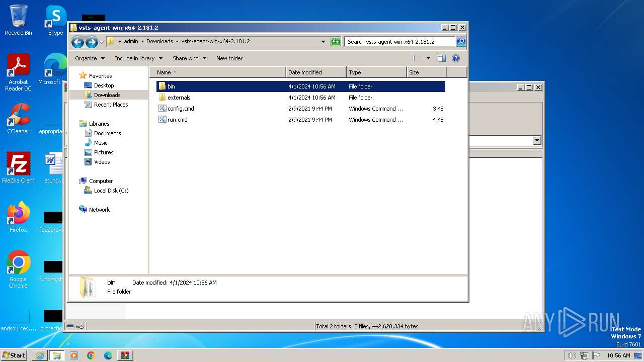644x362 pixels.
Task: Select Computer in the navigation pane
Action: [x=101, y=181]
